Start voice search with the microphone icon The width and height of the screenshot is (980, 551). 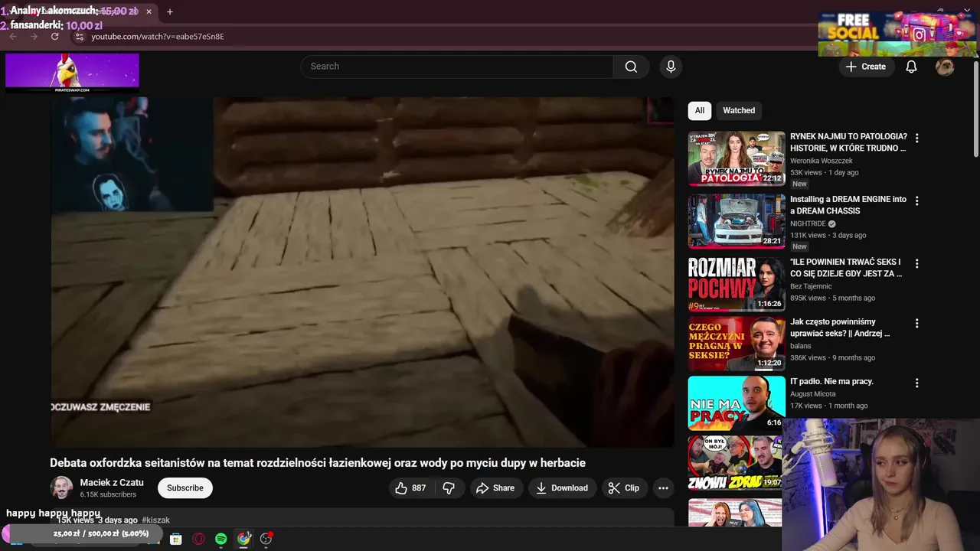pos(671,67)
